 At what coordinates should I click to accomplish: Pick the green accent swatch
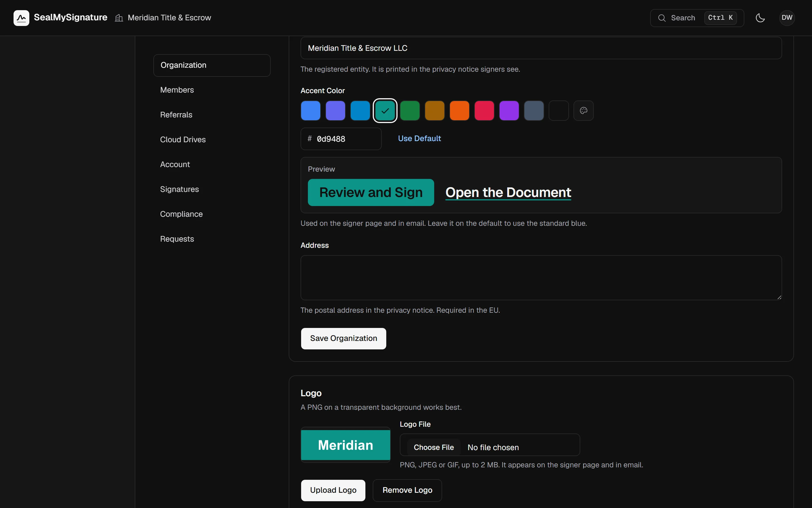pos(410,111)
